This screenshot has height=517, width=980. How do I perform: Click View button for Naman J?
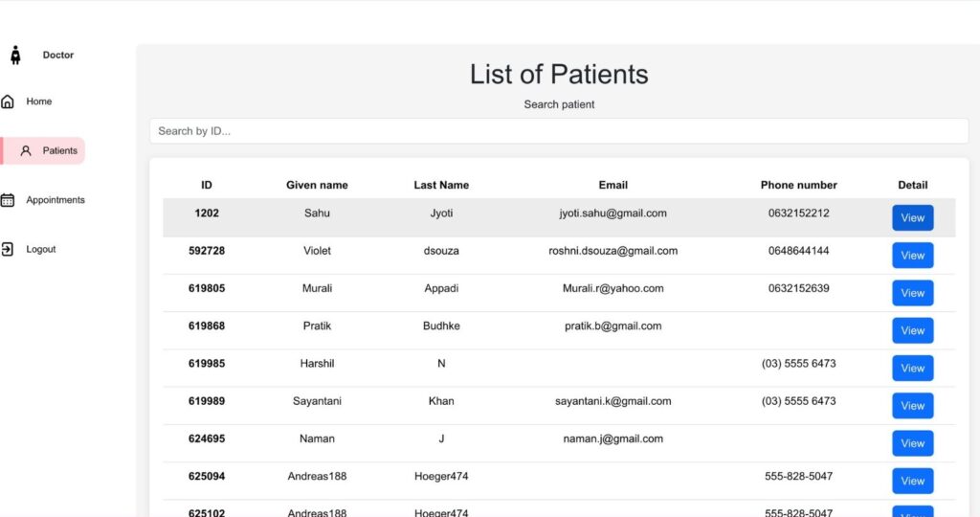point(912,443)
